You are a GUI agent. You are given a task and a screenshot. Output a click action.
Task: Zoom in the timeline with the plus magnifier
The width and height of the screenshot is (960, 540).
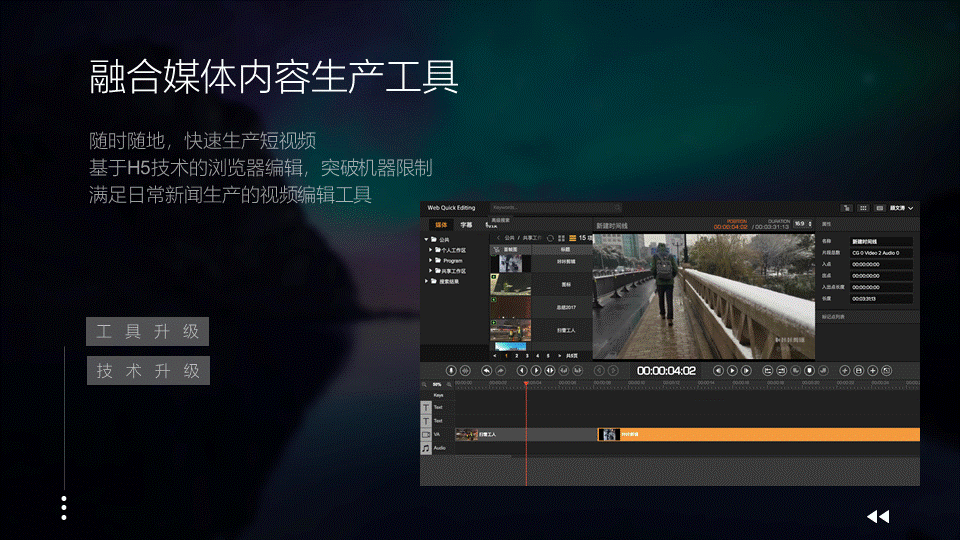click(x=449, y=384)
